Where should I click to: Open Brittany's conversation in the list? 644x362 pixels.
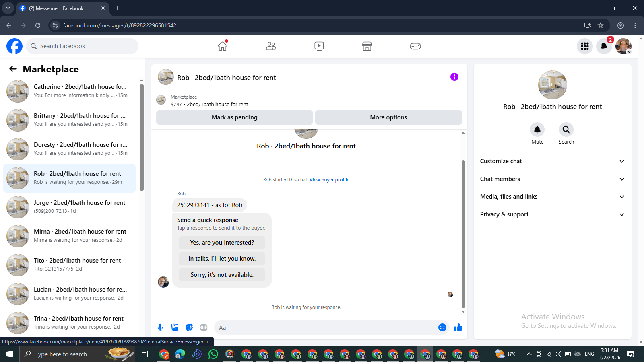[x=69, y=120]
